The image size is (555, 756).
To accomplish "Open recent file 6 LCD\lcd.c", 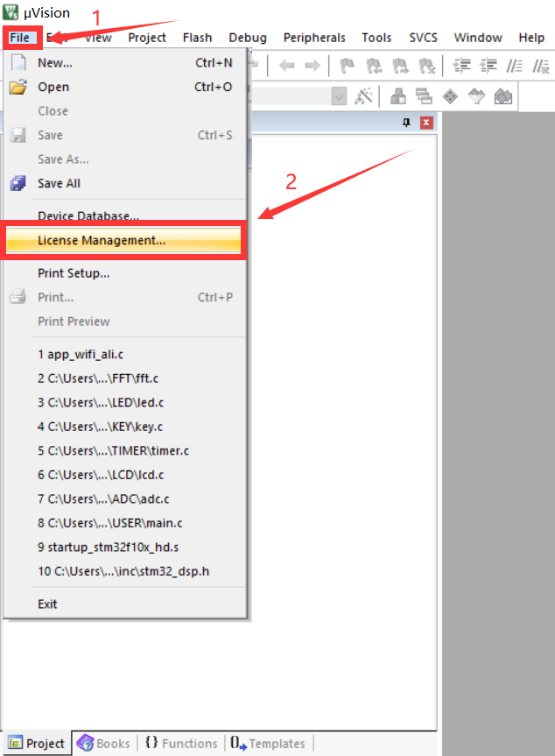I will point(125,475).
